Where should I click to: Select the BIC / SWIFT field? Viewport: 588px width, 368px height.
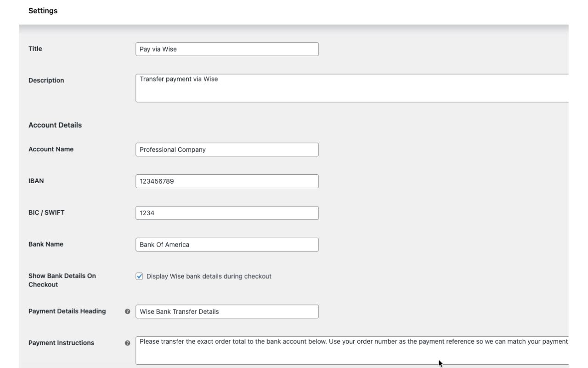[227, 213]
